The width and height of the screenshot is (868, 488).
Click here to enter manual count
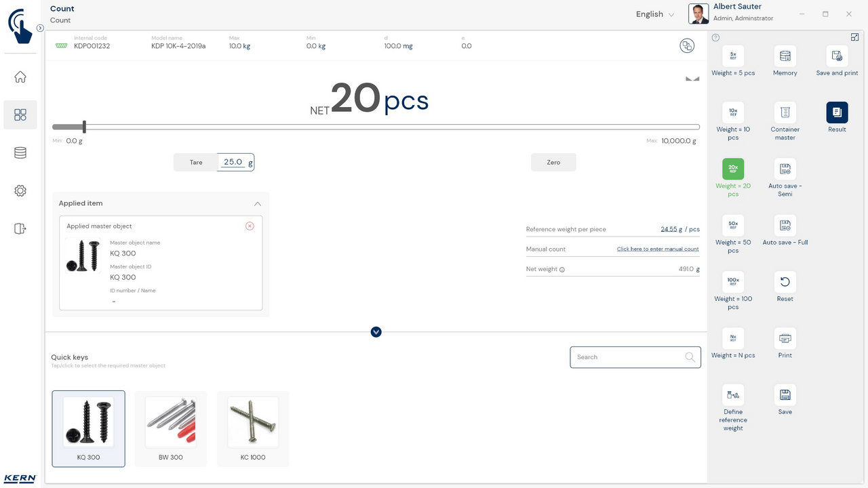point(657,249)
